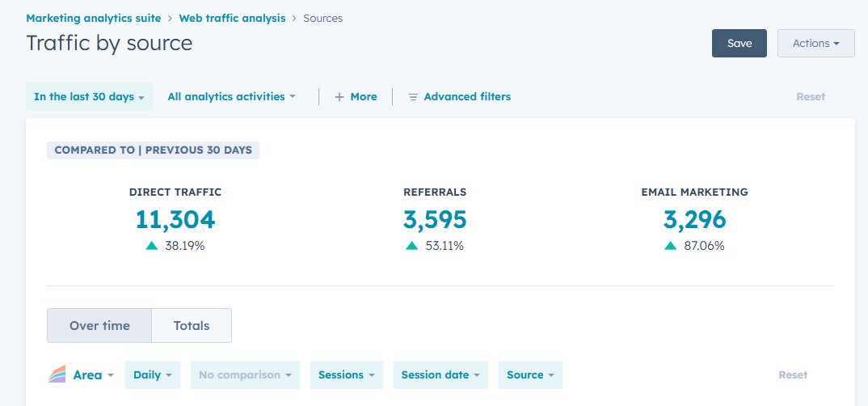
Task: Open Marketing analytics suite breadcrumb
Action: click(x=94, y=19)
